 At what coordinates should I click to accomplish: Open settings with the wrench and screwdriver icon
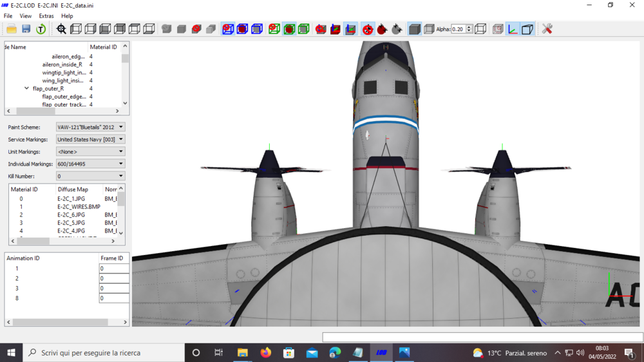pyautogui.click(x=547, y=29)
